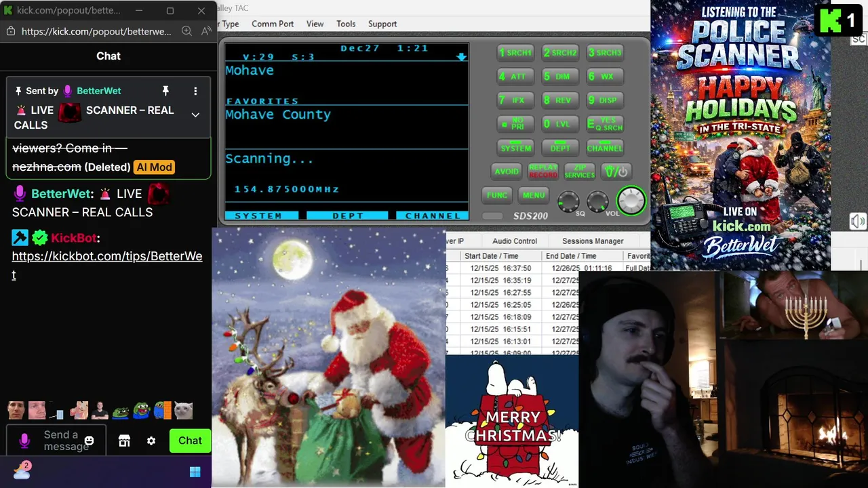Open the Windows Start button
Image resolution: width=868 pixels, height=488 pixels.
(x=195, y=472)
